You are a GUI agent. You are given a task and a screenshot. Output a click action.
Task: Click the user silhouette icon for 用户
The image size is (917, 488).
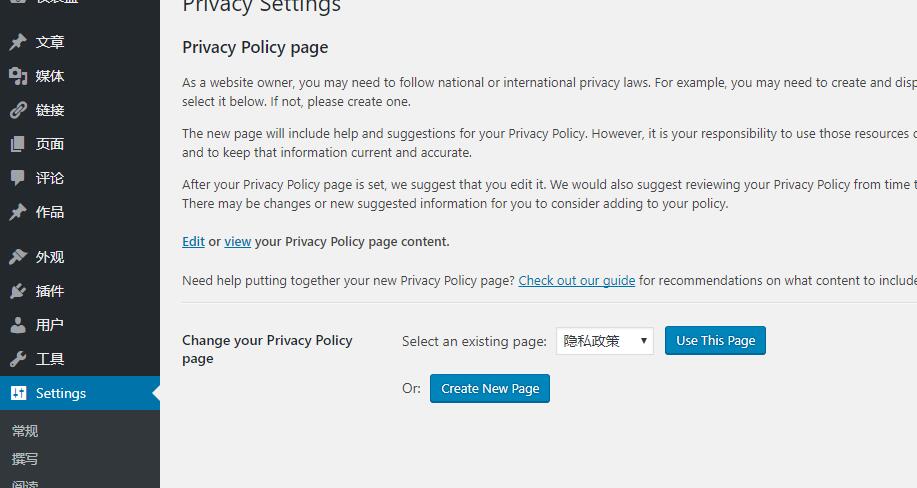pos(18,325)
